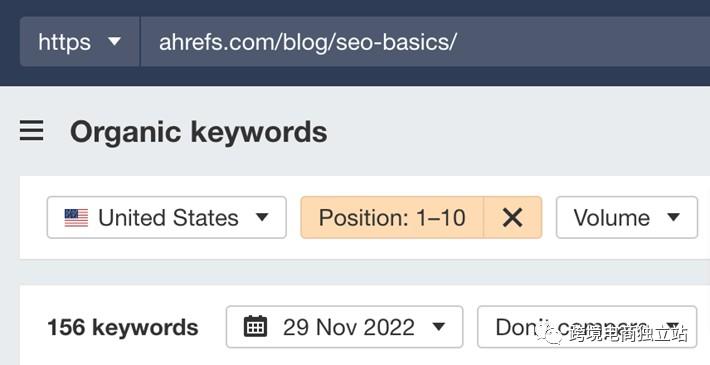This screenshot has width=710, height=365.
Task: Click the caret arrow on the date selector
Action: click(x=438, y=327)
